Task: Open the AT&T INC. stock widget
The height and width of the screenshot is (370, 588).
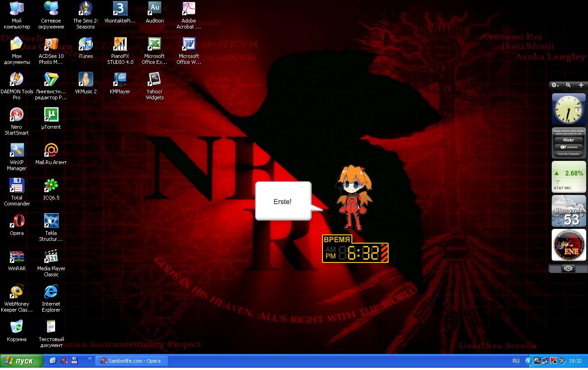Action: pyautogui.click(x=569, y=176)
